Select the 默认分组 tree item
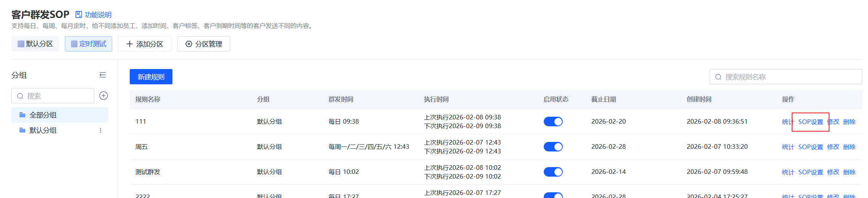This screenshot has height=198, width=868. click(x=43, y=130)
